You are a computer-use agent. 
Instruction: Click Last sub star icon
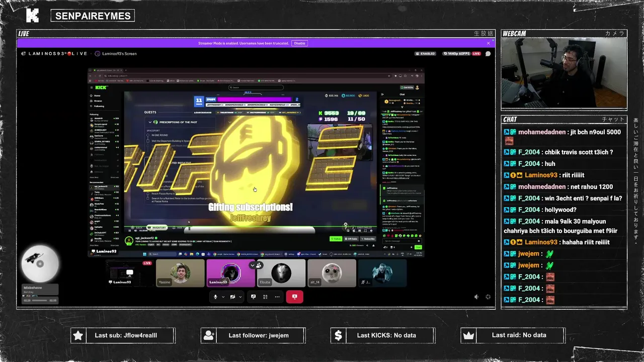(x=78, y=335)
